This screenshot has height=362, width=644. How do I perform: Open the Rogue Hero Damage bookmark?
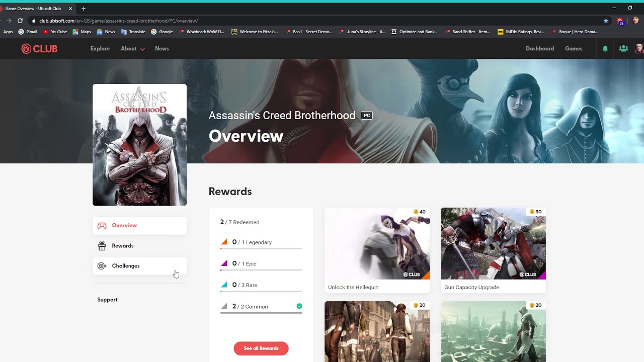[575, 32]
